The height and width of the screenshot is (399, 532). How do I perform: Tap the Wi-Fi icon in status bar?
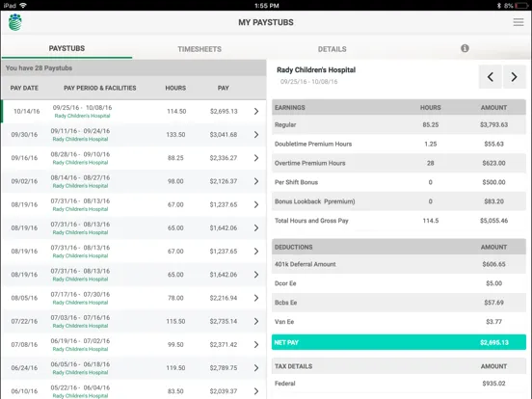tap(23, 6)
